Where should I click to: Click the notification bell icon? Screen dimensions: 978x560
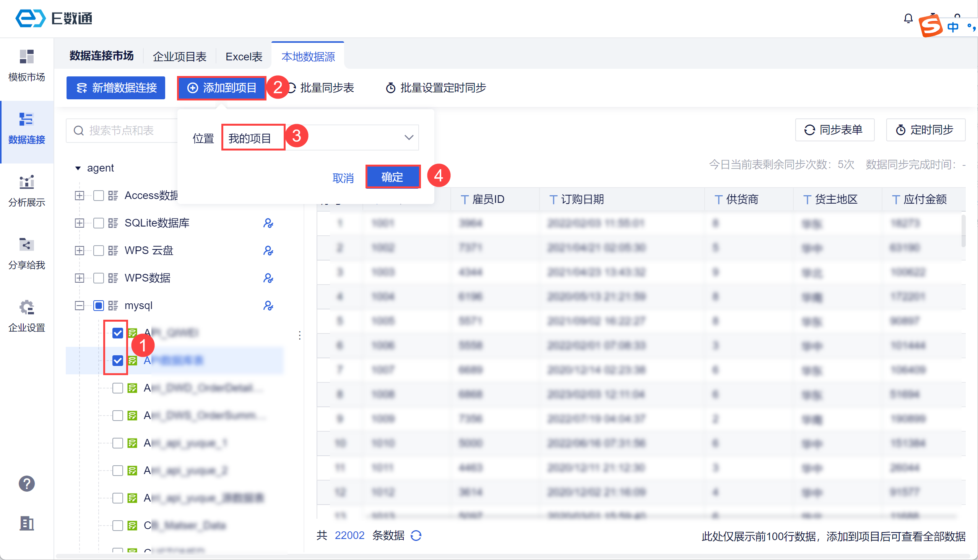coord(908,18)
